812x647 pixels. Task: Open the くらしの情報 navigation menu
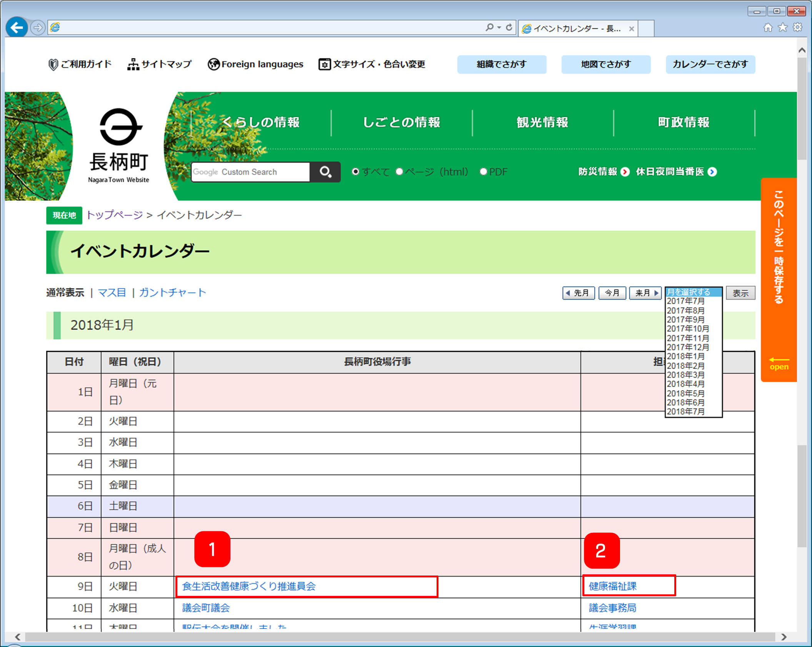(x=260, y=122)
